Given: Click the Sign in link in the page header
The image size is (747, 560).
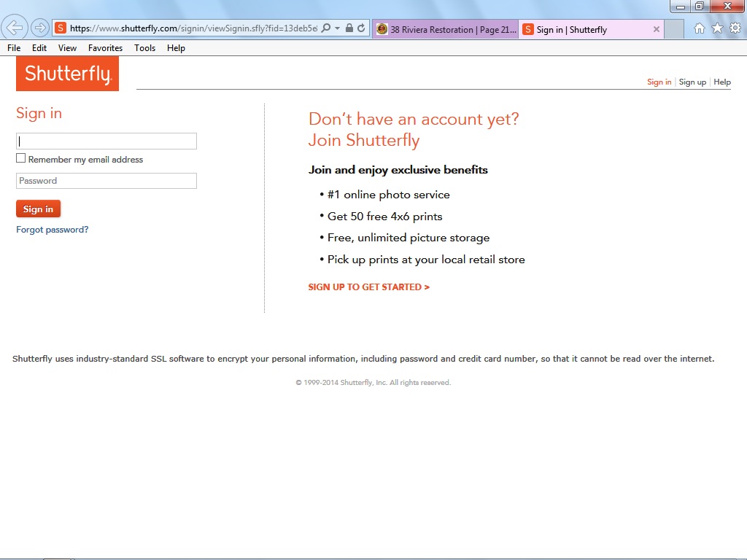Looking at the screenshot, I should (x=659, y=82).
